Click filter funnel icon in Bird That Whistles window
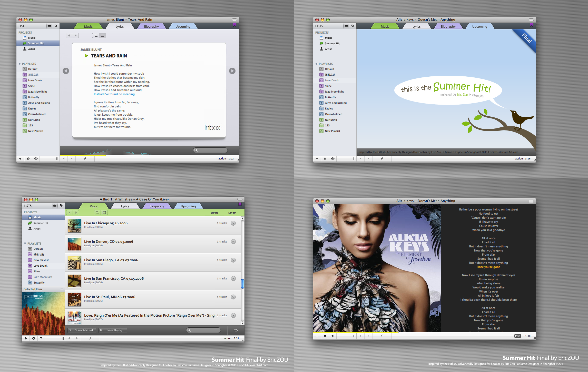The width and height of the screenshot is (588, 372). 41,338
